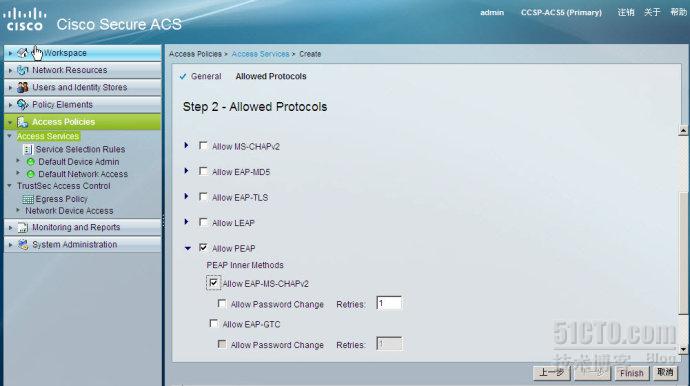Click the Policy Elements icon

(22, 104)
